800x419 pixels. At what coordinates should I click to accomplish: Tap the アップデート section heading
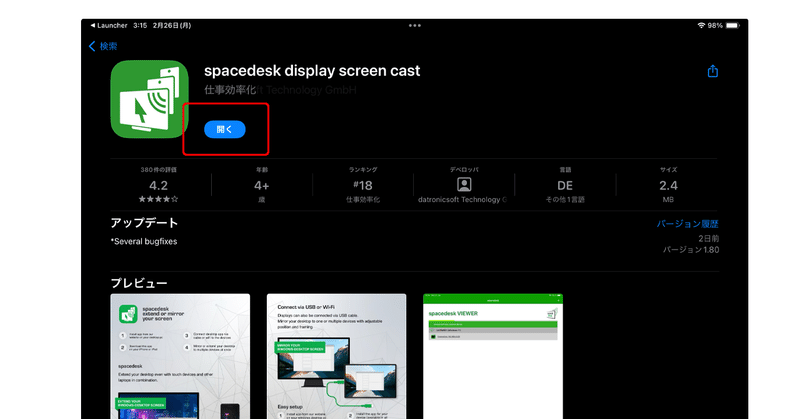point(144,223)
